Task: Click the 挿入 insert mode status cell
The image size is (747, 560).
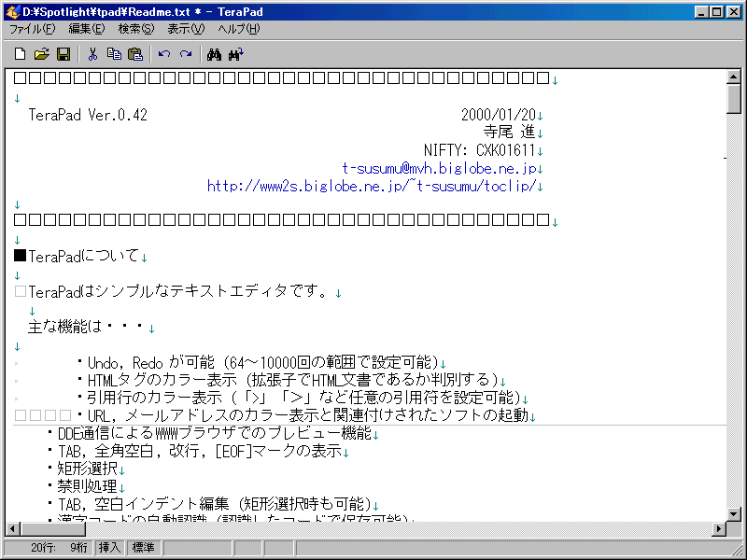Action: [109, 548]
